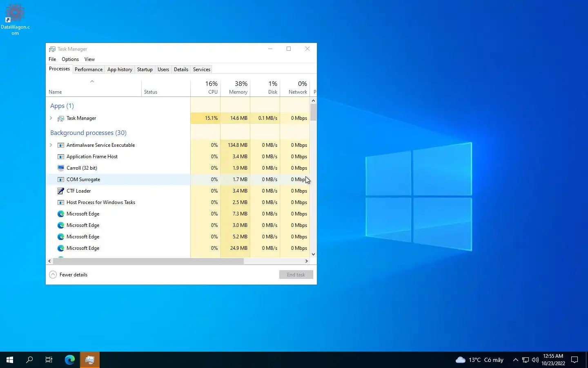Open taskbar Search
The width and height of the screenshot is (588, 368).
[x=29, y=360]
